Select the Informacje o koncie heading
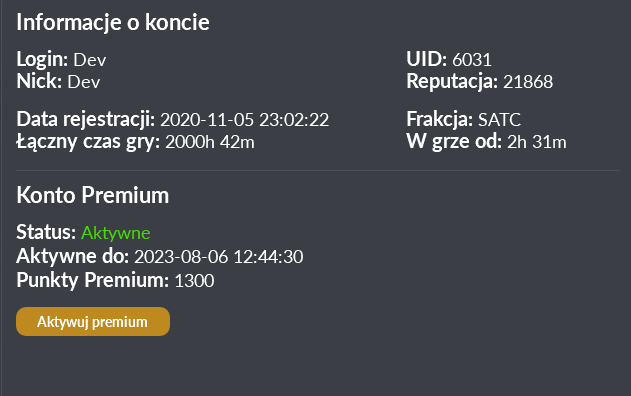631x396 pixels. [113, 22]
